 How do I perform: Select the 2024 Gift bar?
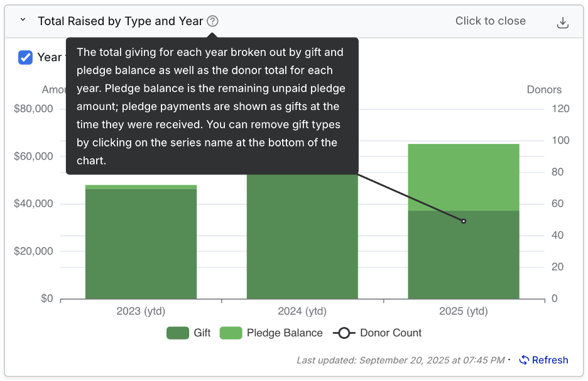pos(302,239)
